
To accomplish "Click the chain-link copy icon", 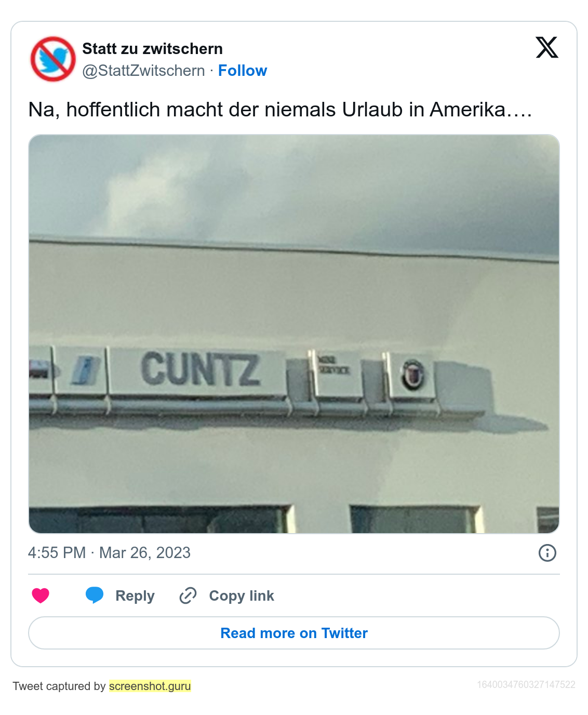I will click(188, 595).
